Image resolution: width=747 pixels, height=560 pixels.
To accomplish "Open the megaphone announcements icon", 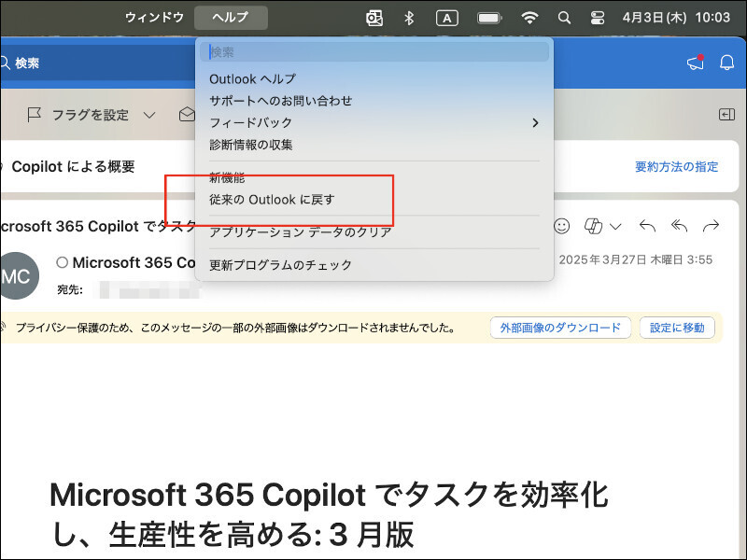I will [x=696, y=63].
